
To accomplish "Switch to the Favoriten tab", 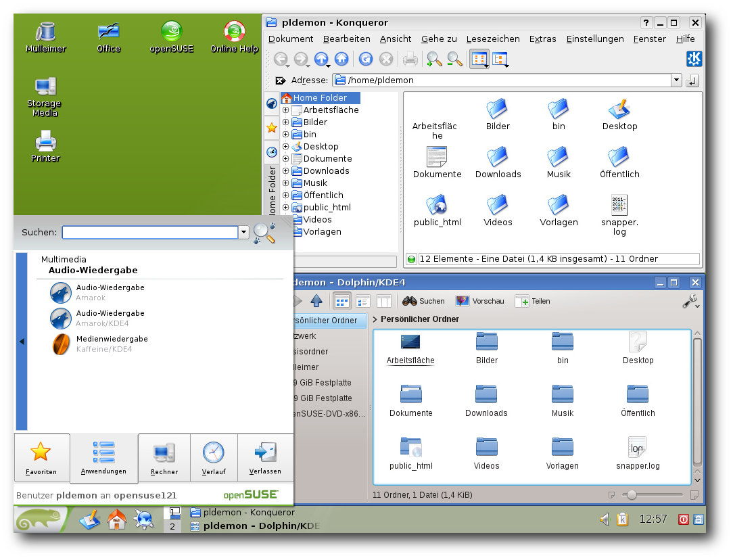I will [41, 458].
